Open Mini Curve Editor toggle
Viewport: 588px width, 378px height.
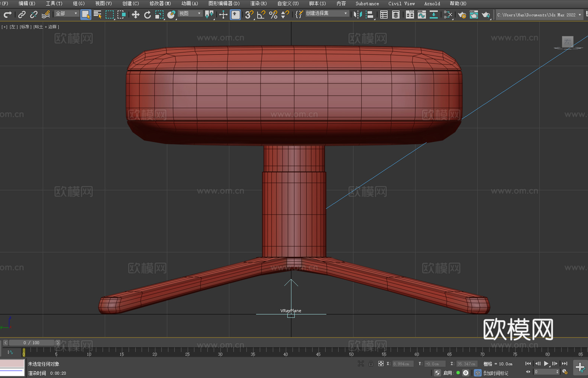[10, 352]
